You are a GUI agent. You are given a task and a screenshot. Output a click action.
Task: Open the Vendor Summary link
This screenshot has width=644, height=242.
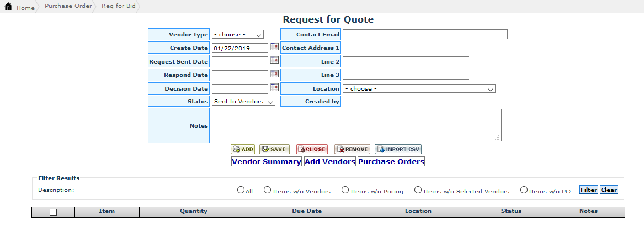click(x=266, y=162)
